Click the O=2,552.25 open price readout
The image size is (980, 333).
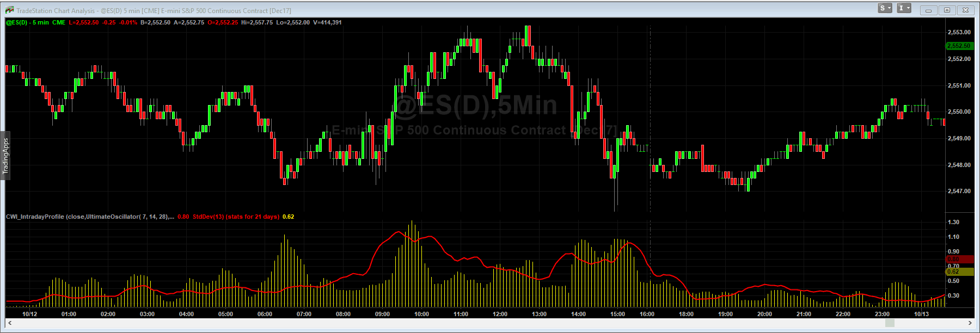(x=223, y=22)
